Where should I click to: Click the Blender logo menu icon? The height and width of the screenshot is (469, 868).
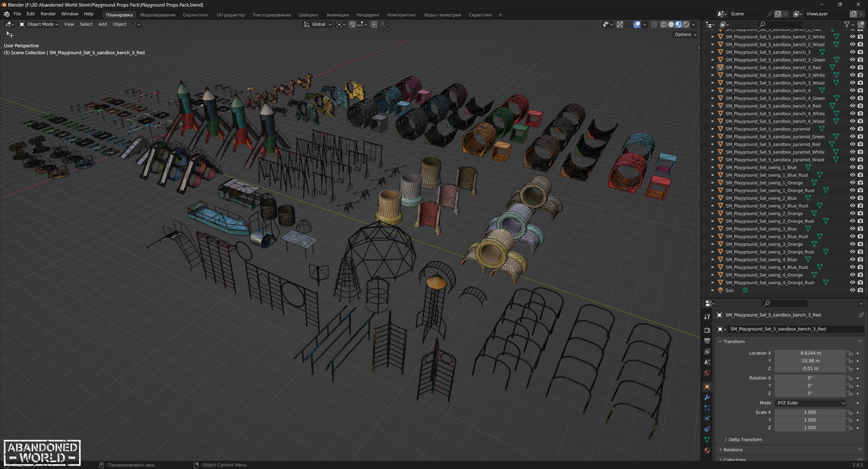[x=6, y=14]
